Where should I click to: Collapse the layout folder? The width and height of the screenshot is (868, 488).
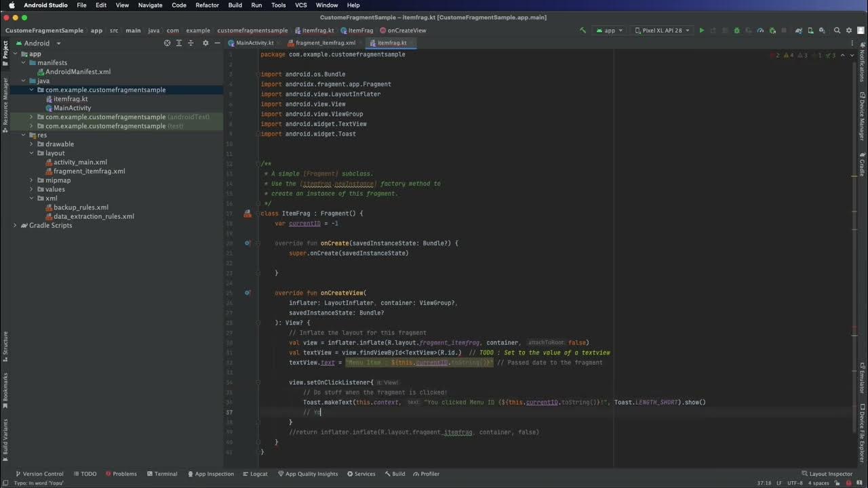(31, 153)
